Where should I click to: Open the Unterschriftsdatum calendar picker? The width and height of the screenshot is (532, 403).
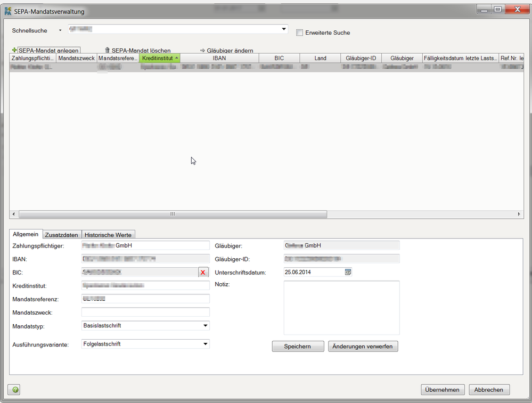[348, 272]
